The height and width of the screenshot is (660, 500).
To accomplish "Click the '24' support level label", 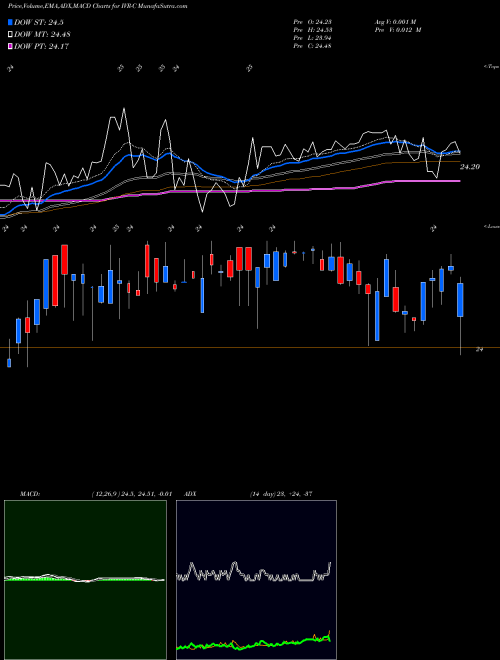I will [x=479, y=349].
